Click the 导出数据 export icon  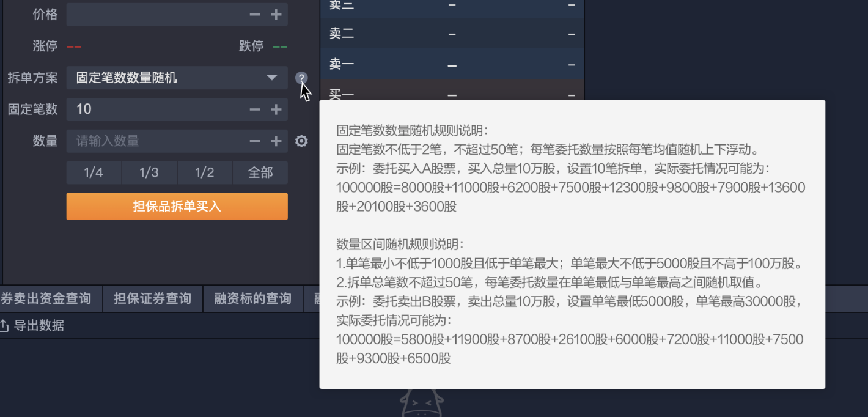pos(4,326)
